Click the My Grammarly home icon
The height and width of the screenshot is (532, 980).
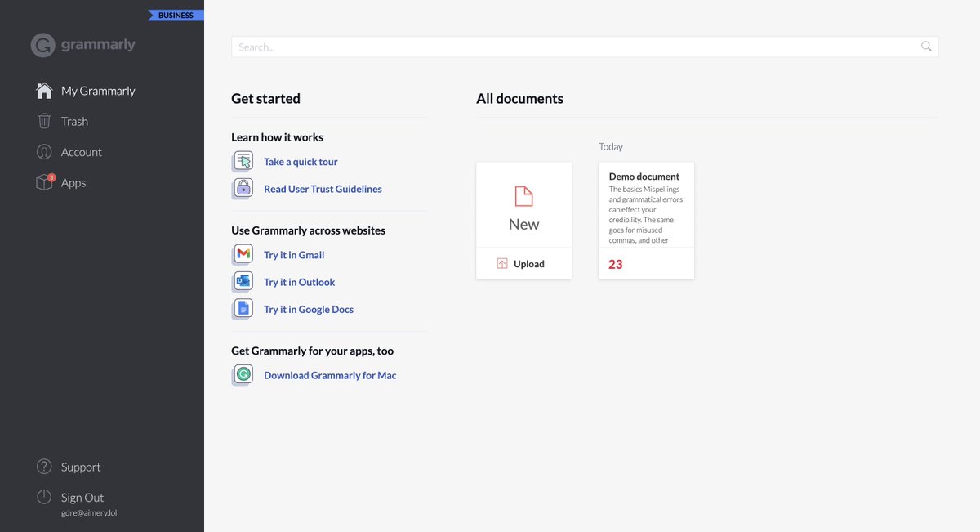(x=44, y=91)
